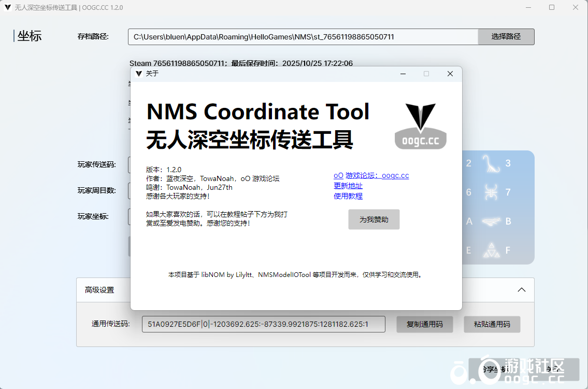The height and width of the screenshot is (389, 588).
Task: Select the fish glyph labeled B
Action: point(491,221)
